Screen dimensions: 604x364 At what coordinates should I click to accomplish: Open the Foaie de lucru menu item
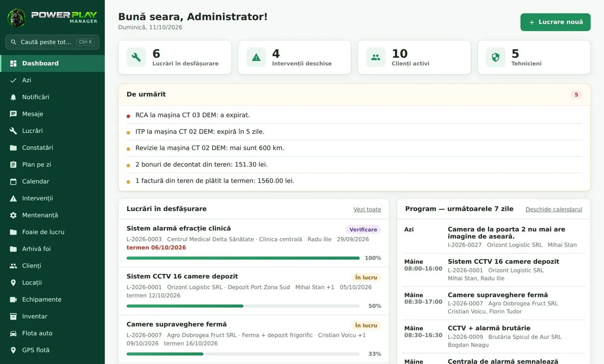52,232
